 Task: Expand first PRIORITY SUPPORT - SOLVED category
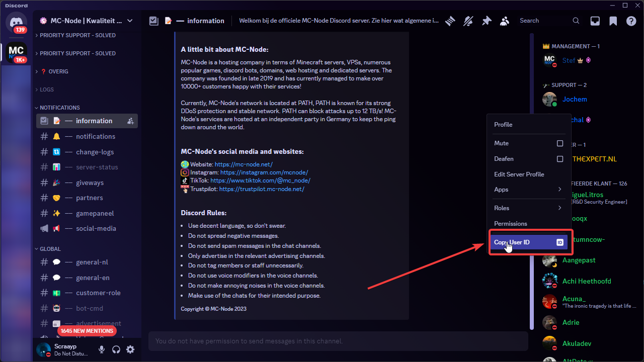[77, 35]
